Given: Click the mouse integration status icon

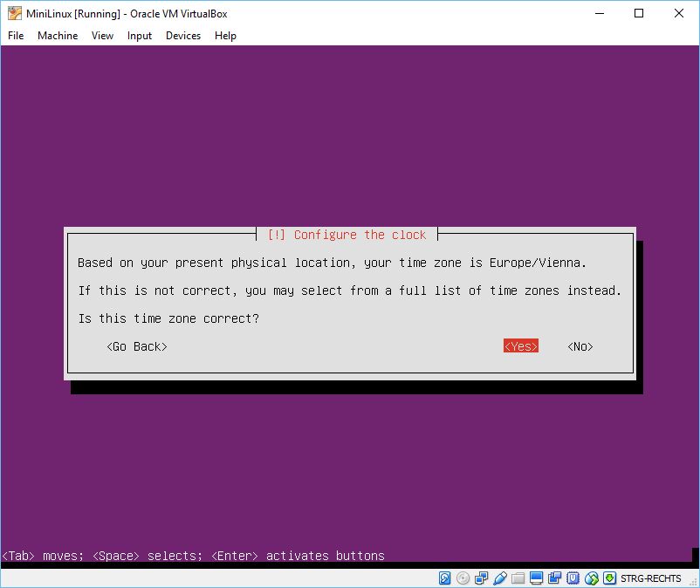Looking at the screenshot, I should point(591,578).
